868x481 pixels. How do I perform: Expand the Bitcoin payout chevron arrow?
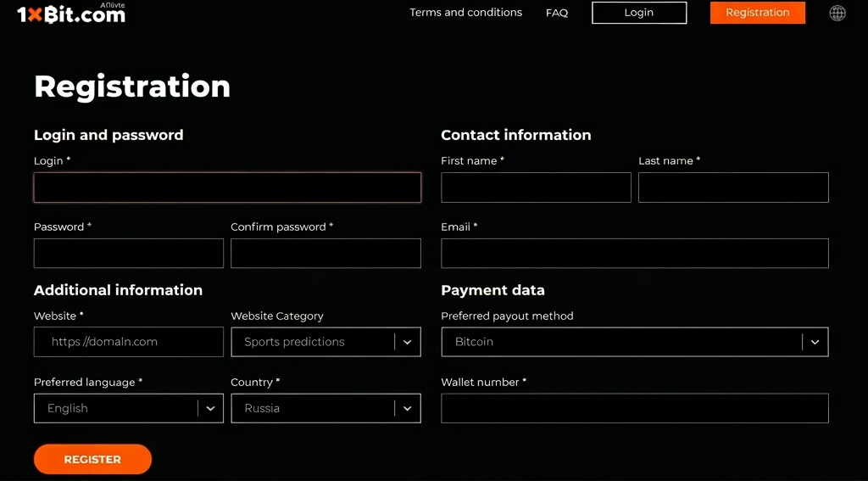815,342
